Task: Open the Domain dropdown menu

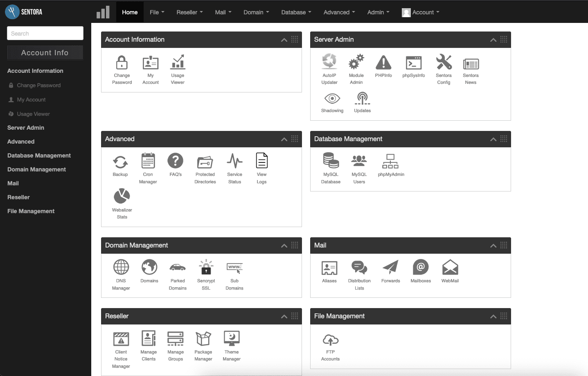Action: click(x=256, y=12)
